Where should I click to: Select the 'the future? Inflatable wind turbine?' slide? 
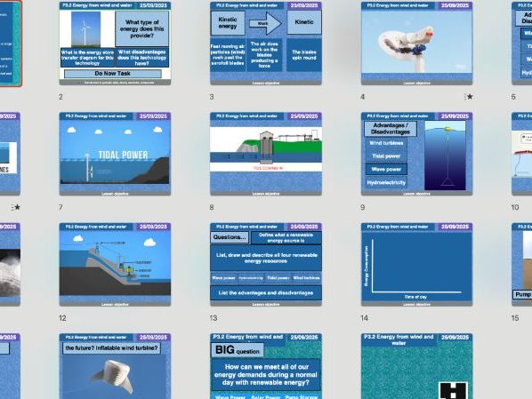point(115,366)
